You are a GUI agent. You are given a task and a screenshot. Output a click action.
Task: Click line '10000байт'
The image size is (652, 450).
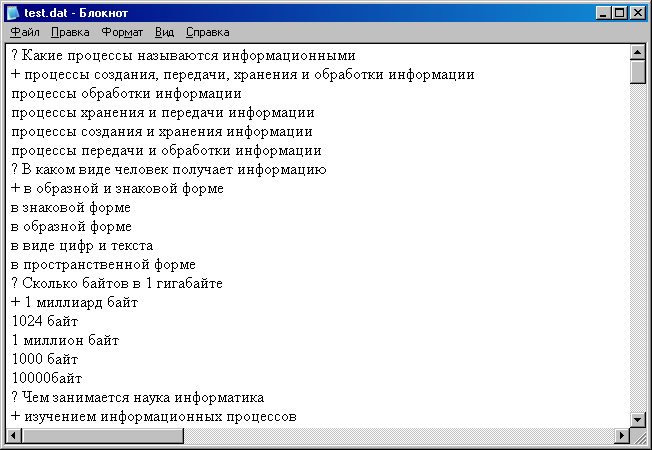47,378
